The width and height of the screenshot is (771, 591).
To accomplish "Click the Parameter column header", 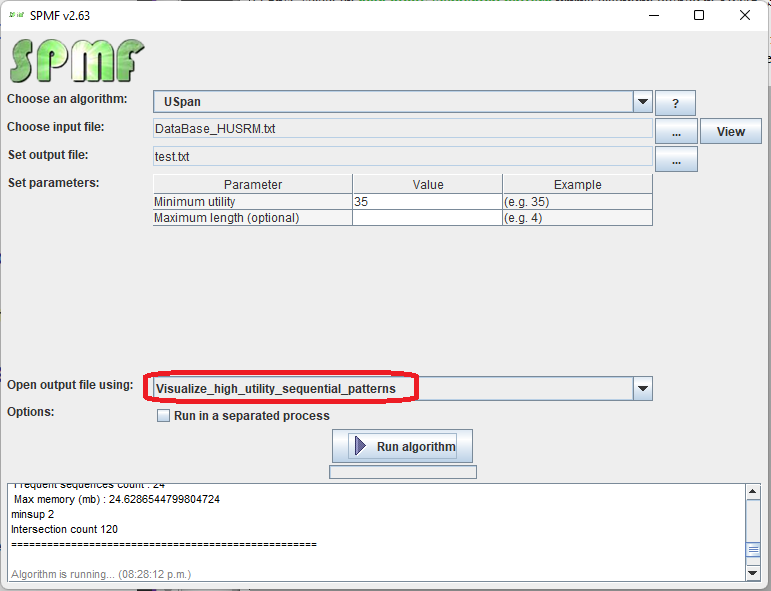I will click(x=252, y=184).
